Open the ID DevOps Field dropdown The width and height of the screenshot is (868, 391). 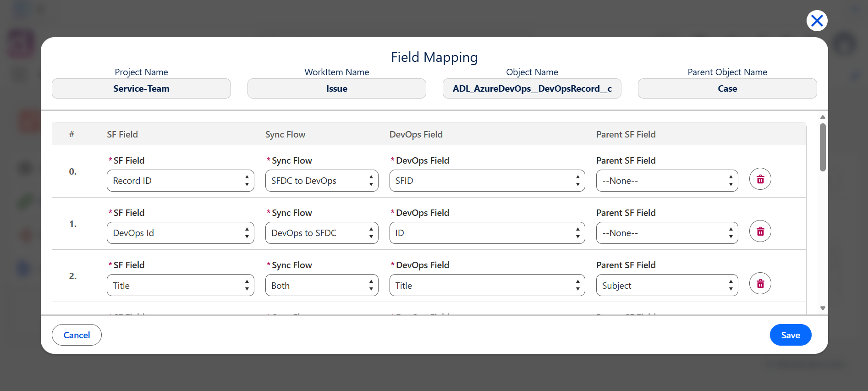(x=487, y=233)
